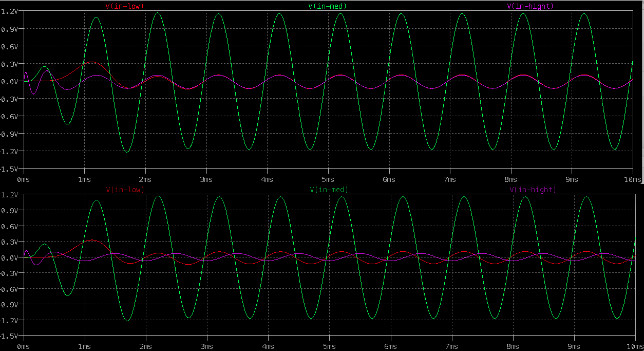
Task: Click -0.9V tick on lower pane's vertical axis
Action: click(x=10, y=304)
